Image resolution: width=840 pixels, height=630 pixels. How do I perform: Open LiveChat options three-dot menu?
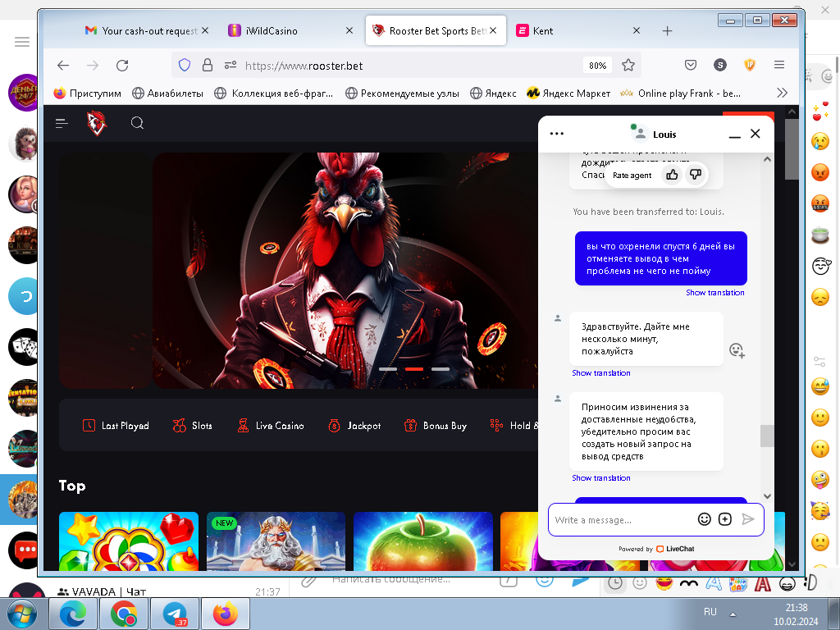[x=557, y=134]
